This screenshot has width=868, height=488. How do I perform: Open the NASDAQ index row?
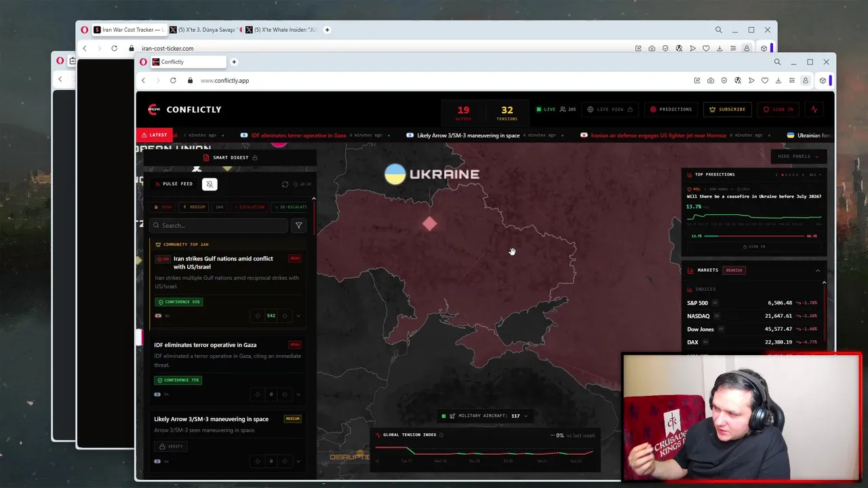[x=753, y=316]
